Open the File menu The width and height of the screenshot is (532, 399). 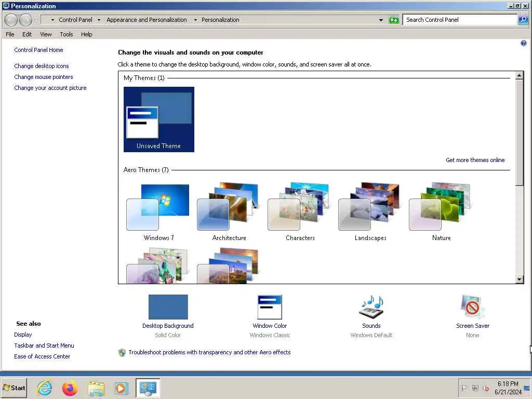pos(10,34)
